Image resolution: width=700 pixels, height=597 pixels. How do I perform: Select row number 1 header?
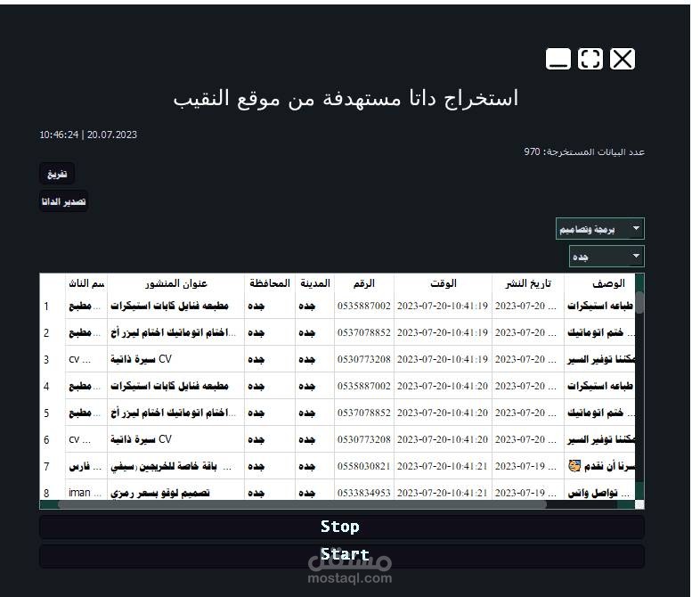53,306
